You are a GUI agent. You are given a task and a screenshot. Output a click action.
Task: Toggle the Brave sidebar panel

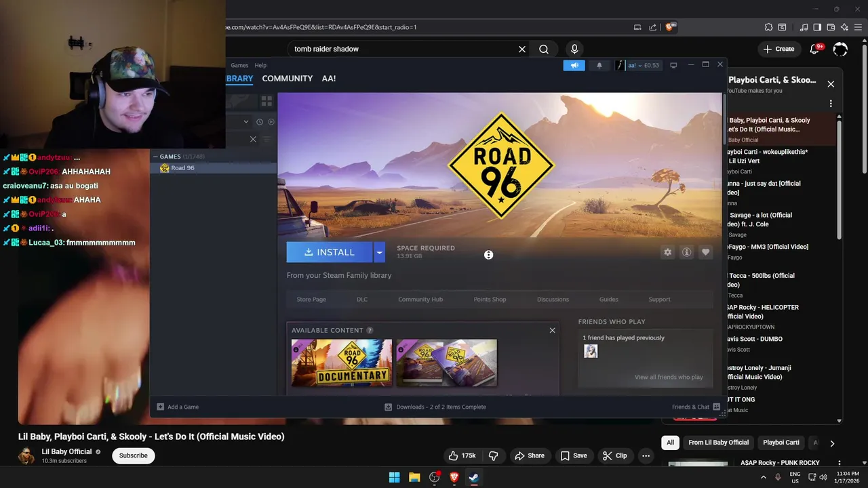(x=817, y=27)
